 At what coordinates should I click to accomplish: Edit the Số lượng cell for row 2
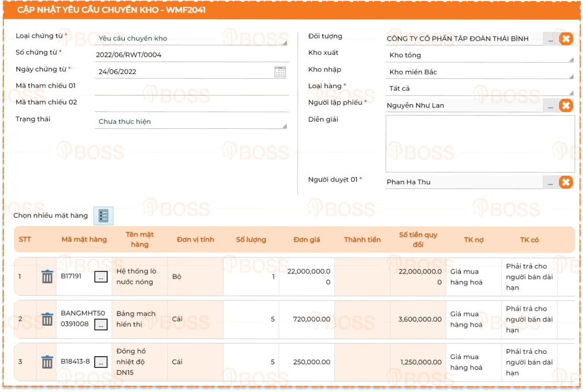point(251,319)
